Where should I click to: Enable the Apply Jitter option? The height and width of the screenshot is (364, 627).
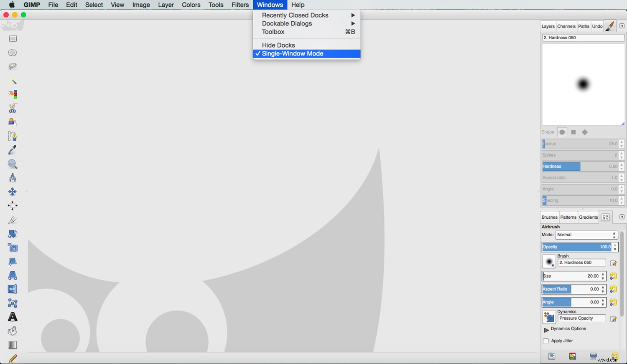(545, 341)
